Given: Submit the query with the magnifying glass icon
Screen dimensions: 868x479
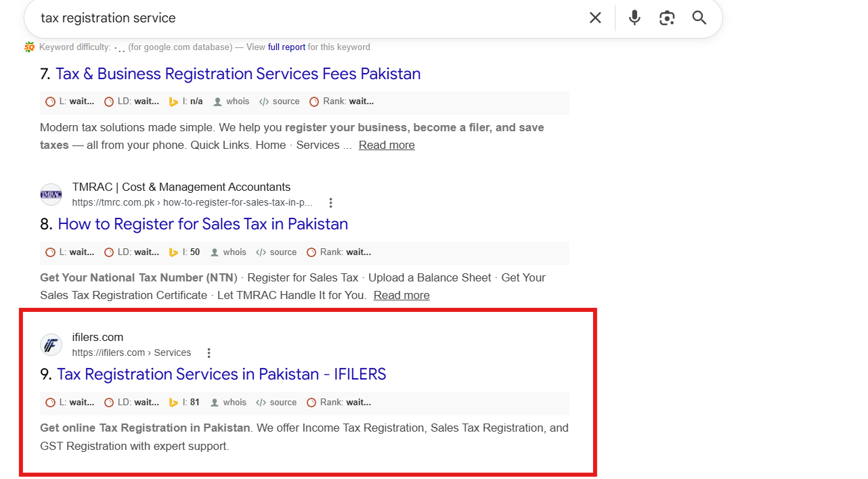Looking at the screenshot, I should point(699,18).
